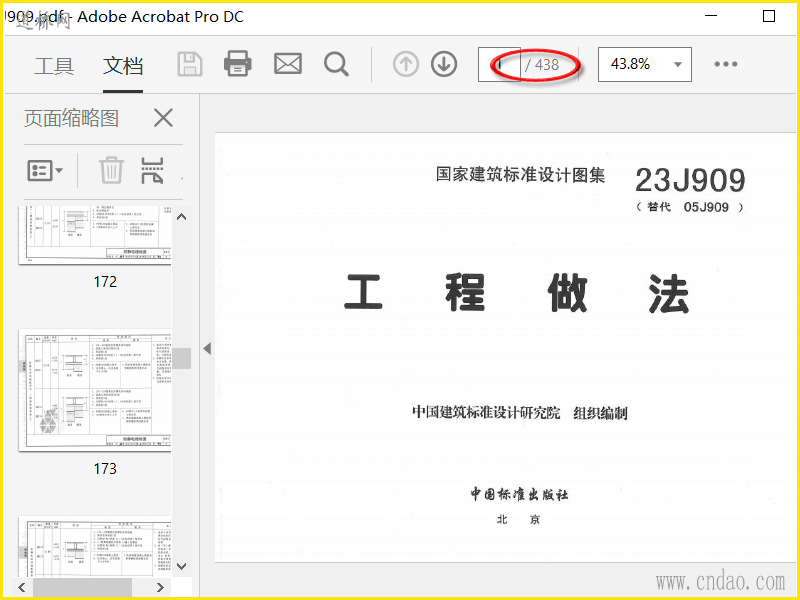The height and width of the screenshot is (600, 800).
Task: Click thumbnail panel scroll down arrow
Action: click(x=181, y=566)
